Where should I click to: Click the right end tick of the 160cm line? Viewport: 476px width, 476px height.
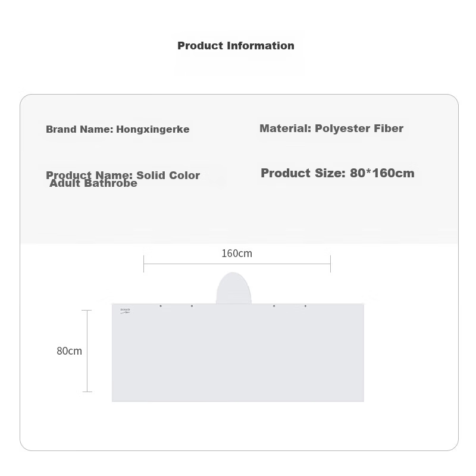coord(331,264)
